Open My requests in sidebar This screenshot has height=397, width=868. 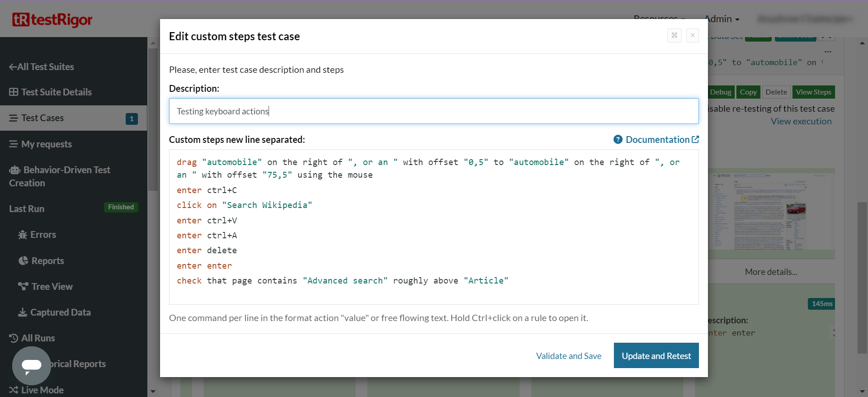(46, 144)
